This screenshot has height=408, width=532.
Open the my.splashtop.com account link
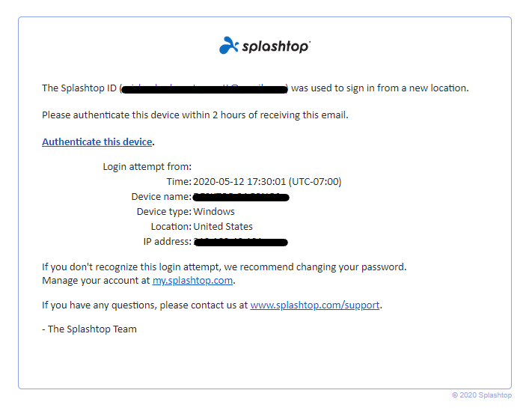(193, 281)
